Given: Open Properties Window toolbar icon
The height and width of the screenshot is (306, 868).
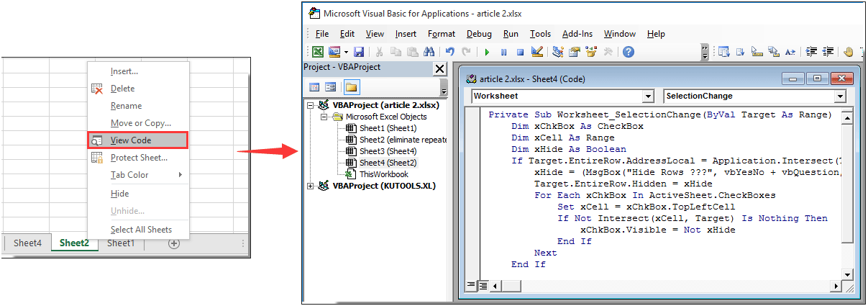Looking at the screenshot, I should point(575,52).
